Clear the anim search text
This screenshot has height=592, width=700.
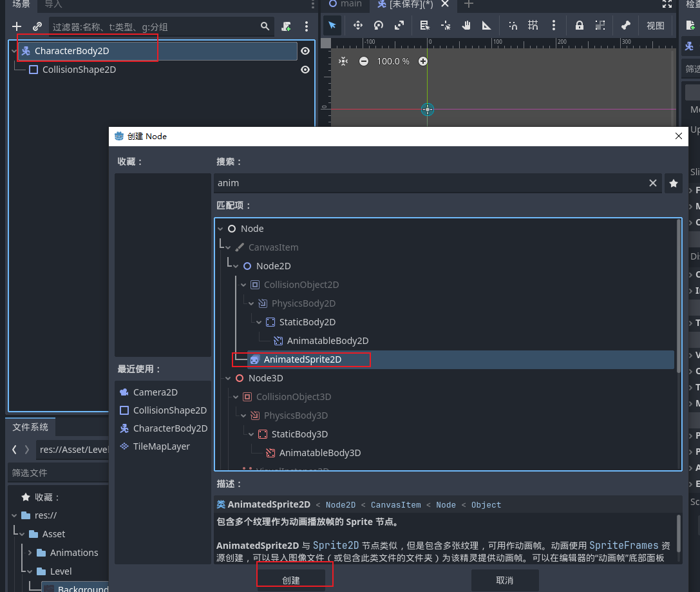point(653,183)
